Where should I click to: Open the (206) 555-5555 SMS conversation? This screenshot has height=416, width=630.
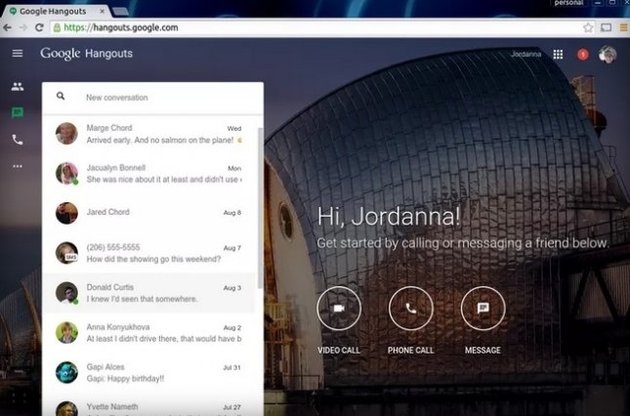[x=149, y=253]
